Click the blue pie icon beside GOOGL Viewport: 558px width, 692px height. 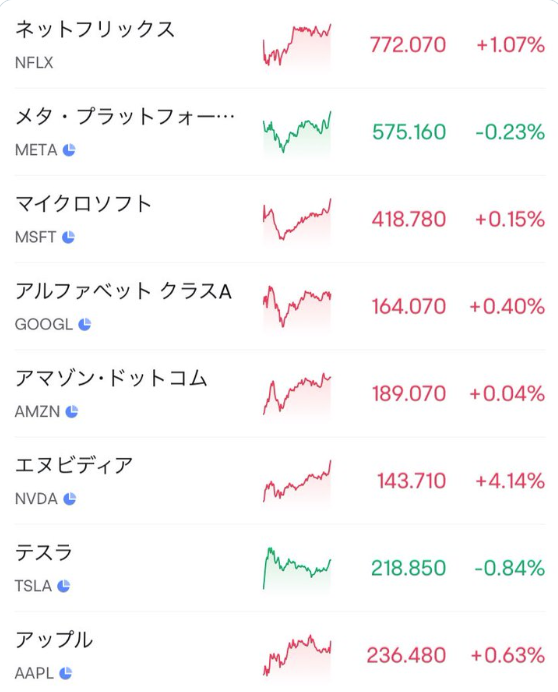coord(84,324)
